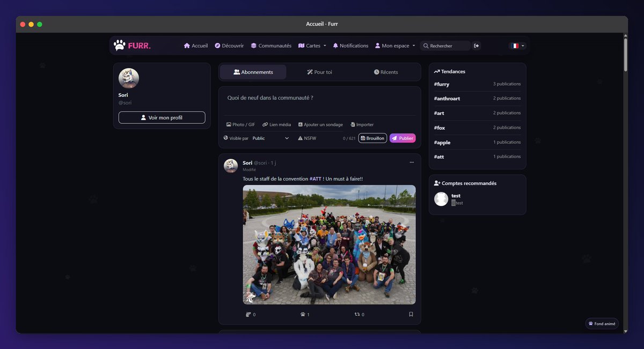The image size is (644, 349).
Task: Open Notifications from the navbar
Action: [350, 46]
